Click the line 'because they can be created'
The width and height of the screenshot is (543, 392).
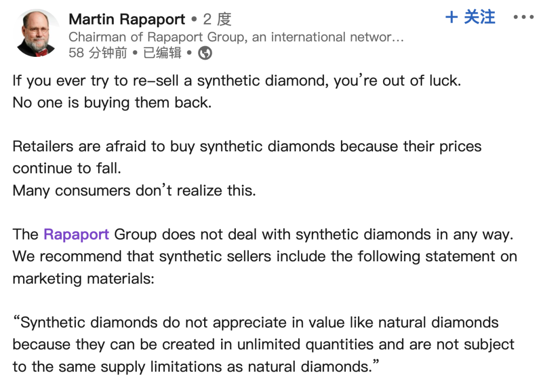point(263,345)
